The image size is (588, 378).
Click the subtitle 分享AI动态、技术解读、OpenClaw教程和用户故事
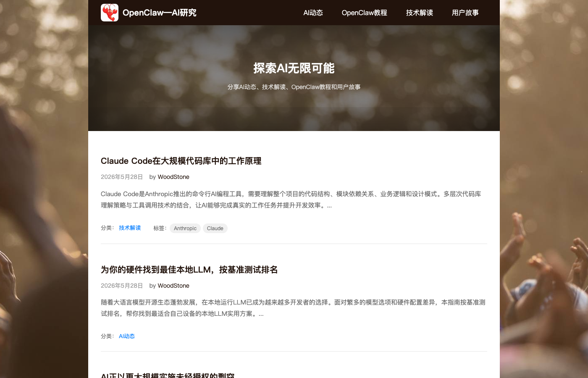[x=294, y=87]
